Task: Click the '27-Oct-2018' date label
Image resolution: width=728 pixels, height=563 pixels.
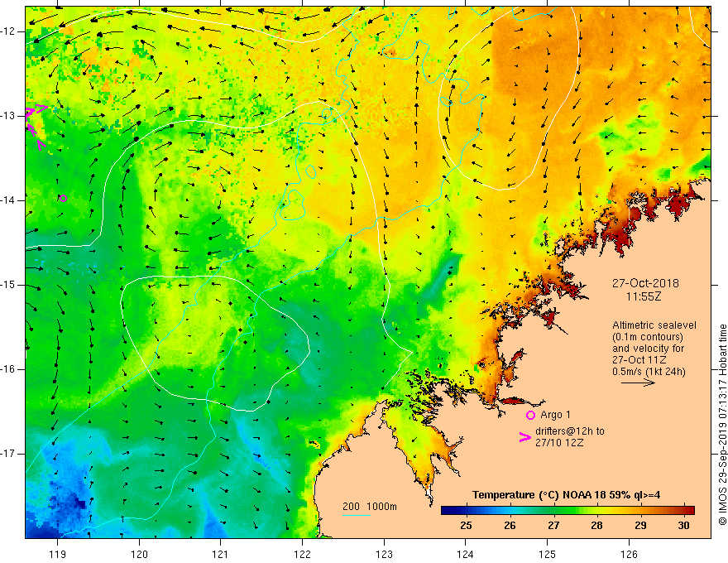Action: pos(645,283)
